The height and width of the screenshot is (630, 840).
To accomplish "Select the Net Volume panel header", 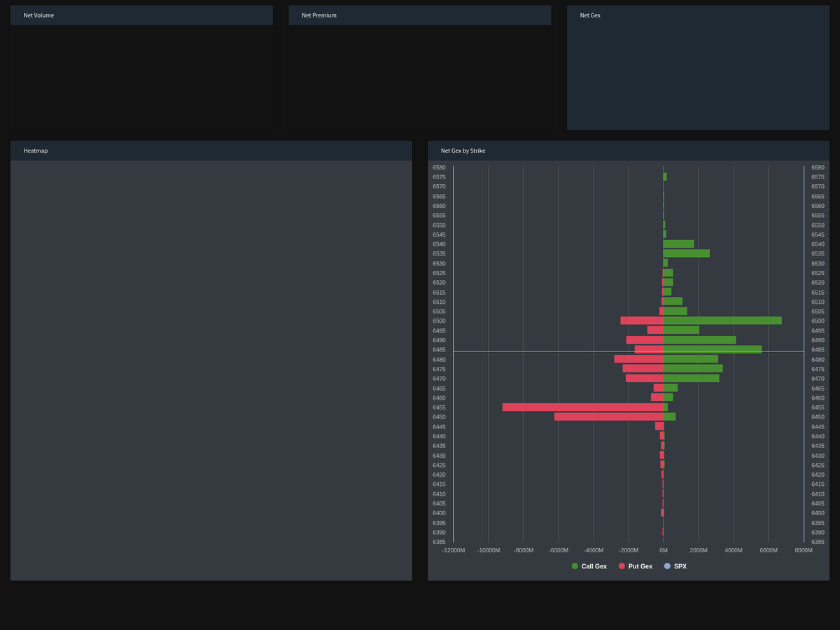I will click(141, 15).
